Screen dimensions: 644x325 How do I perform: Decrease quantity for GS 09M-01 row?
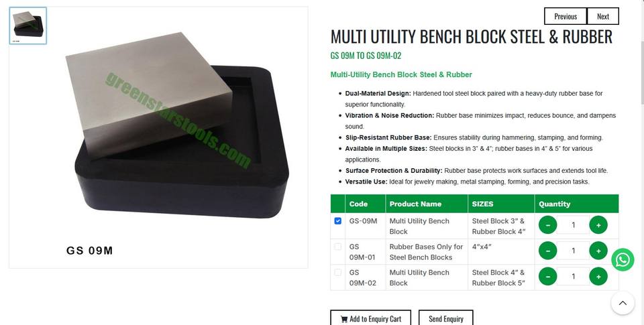click(x=548, y=251)
